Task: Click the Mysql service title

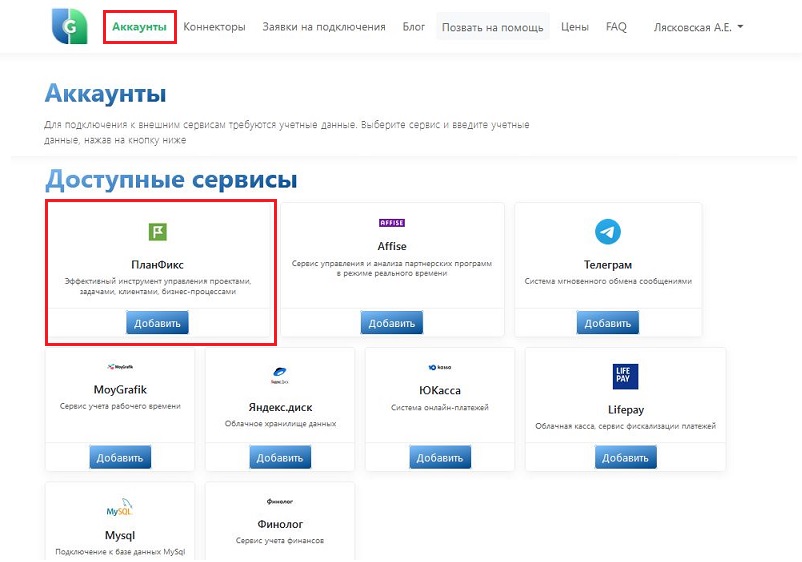Action: (120, 535)
